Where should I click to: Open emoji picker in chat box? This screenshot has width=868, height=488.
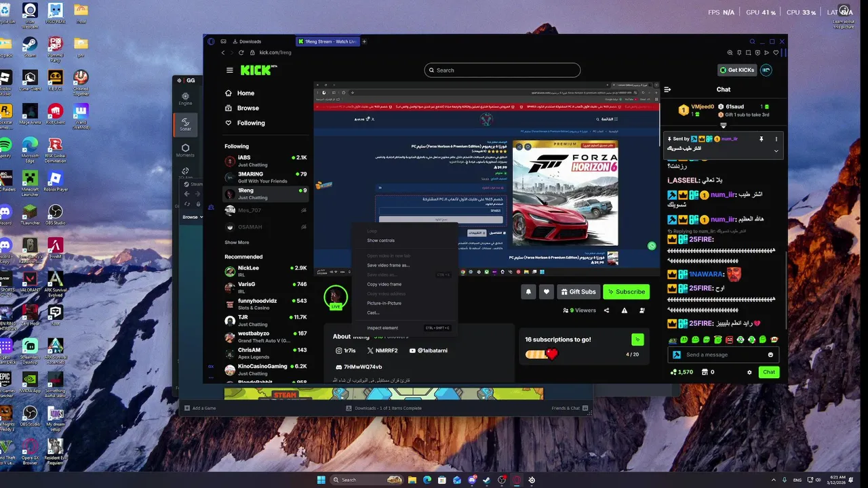(770, 354)
